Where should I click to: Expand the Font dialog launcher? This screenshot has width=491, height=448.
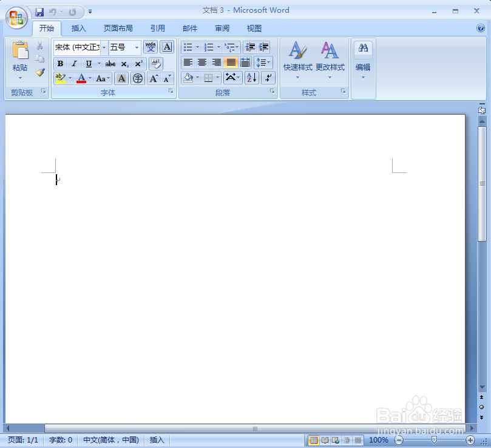[x=171, y=91]
